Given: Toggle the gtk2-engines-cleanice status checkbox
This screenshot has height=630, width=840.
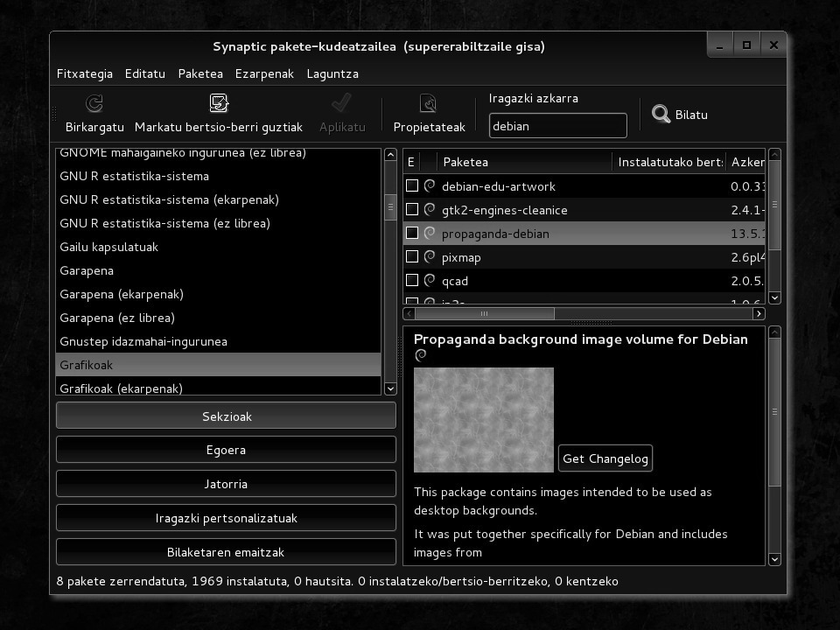Looking at the screenshot, I should click(x=412, y=209).
